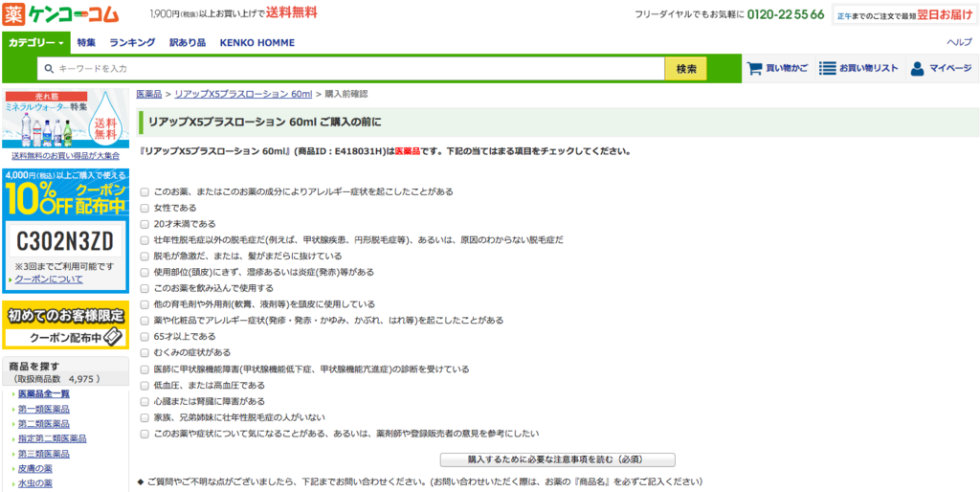
Task: Open the ランキング menu item
Action: [132, 42]
